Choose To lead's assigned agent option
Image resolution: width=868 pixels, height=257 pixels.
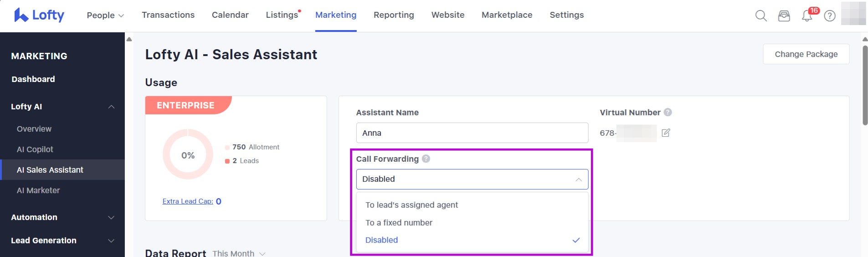click(472, 205)
